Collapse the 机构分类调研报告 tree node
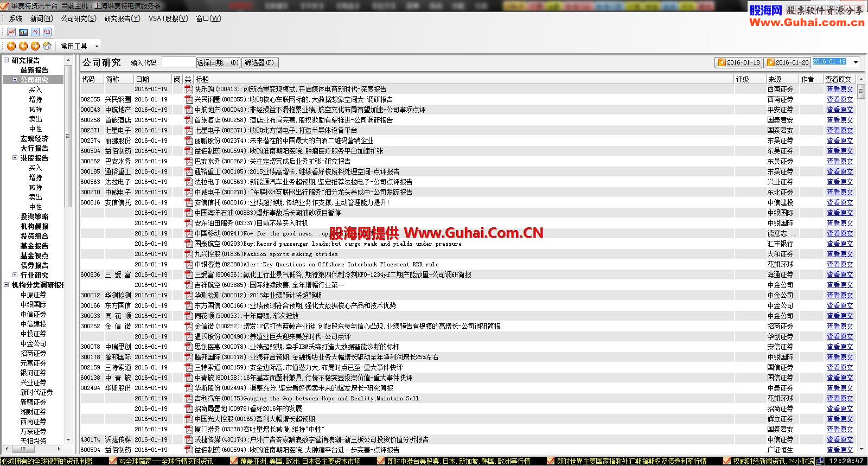The height and width of the screenshot is (466, 868). (7, 285)
